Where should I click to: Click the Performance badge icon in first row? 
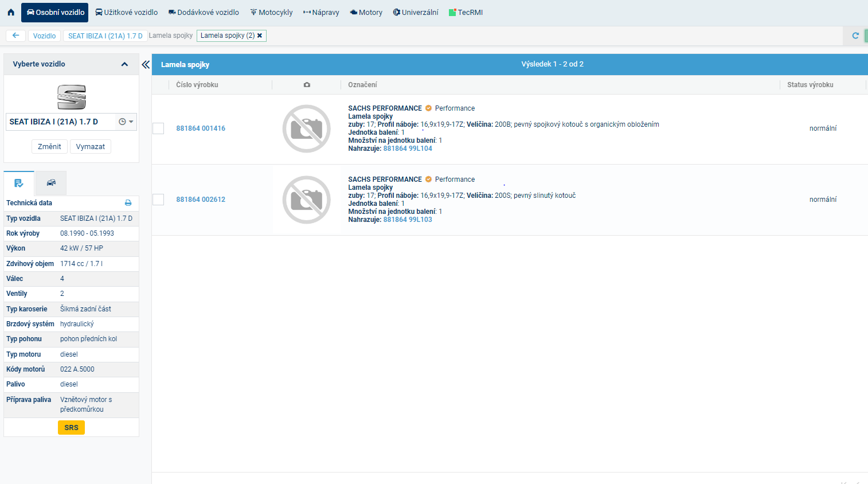(x=428, y=108)
